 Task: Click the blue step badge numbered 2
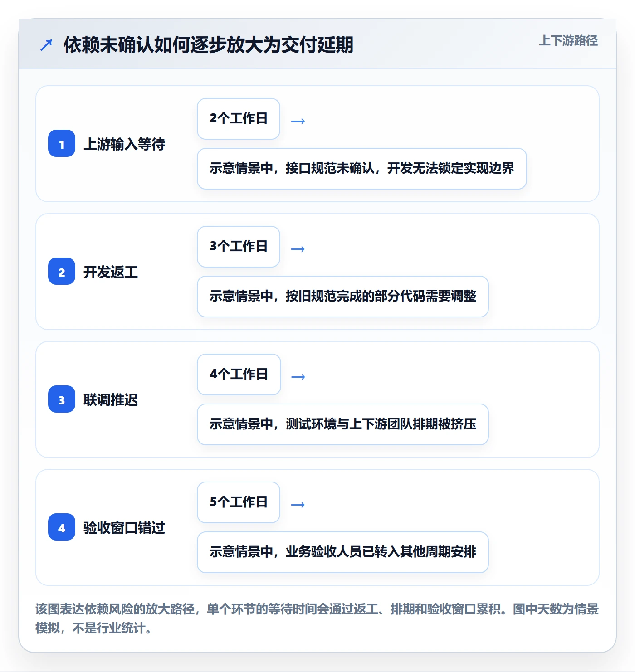[62, 271]
